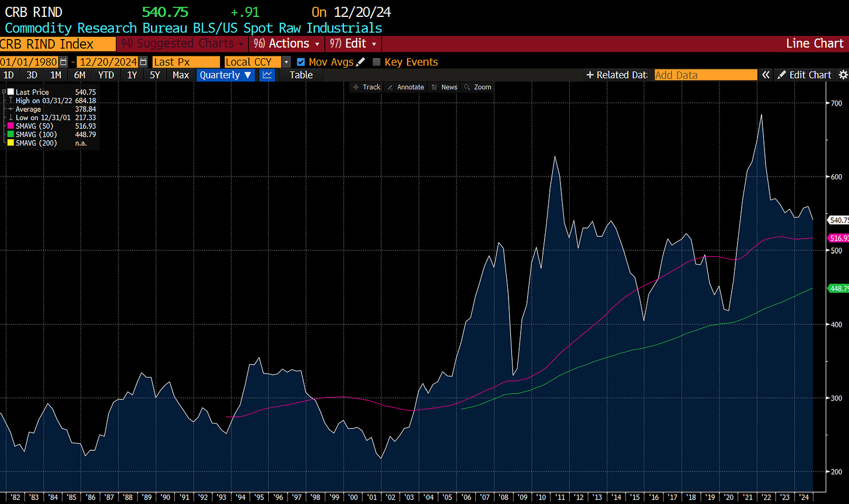Toggle the Mov Avgs checkbox
The width and height of the screenshot is (849, 504).
pos(300,62)
